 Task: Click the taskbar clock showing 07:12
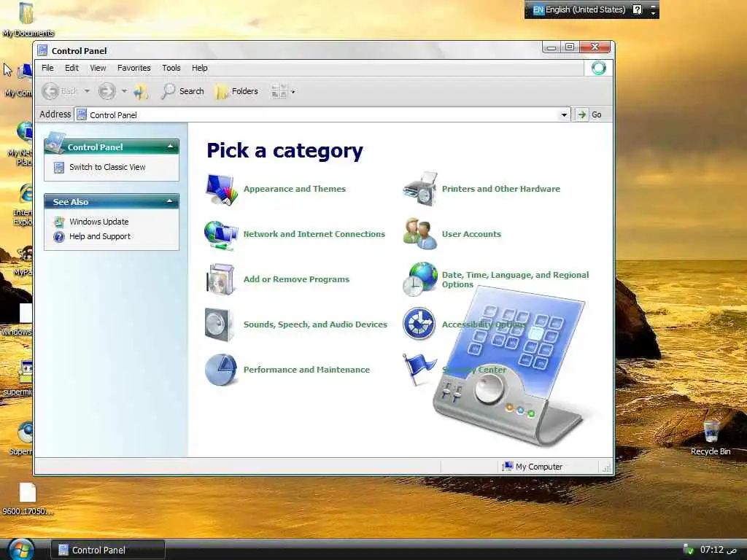point(719,550)
